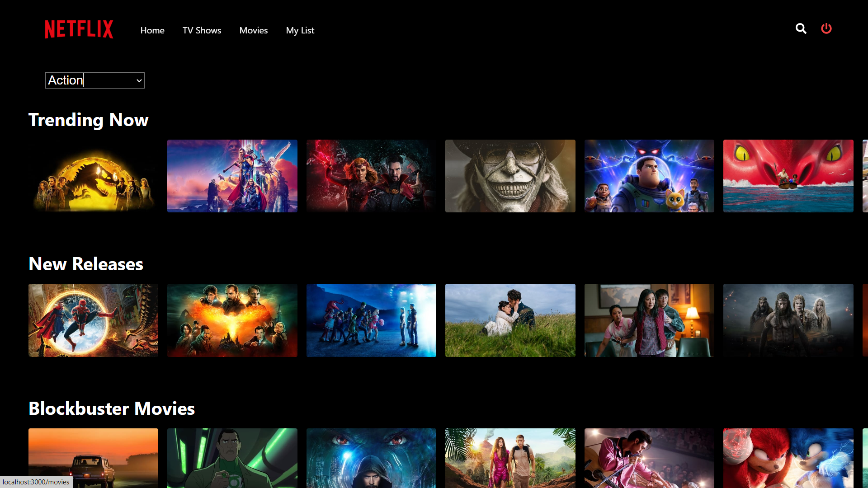This screenshot has width=868, height=488.
Task: Click the Doctor Strange Multiverse of Madness poster
Action: [371, 176]
